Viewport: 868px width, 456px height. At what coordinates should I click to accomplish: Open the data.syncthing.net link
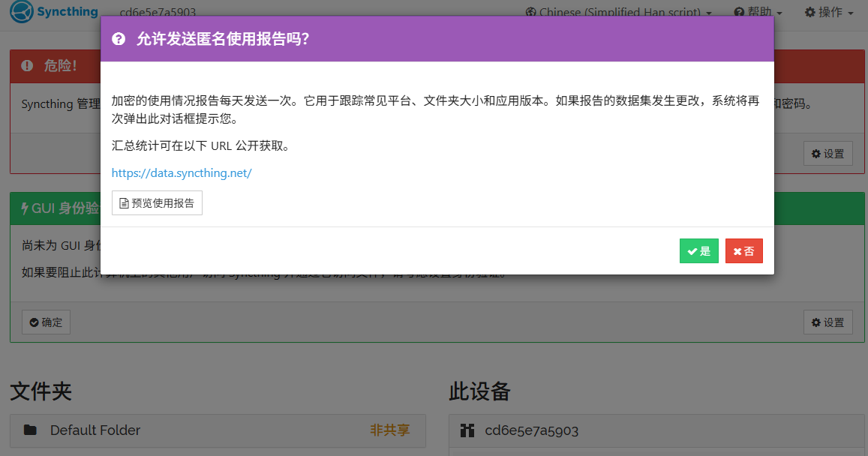pyautogui.click(x=182, y=173)
